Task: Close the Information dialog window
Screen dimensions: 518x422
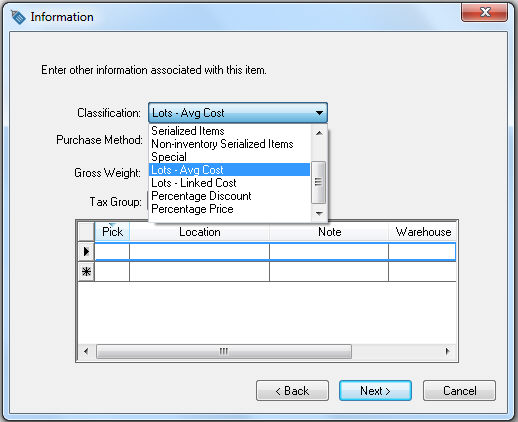Action: point(484,12)
